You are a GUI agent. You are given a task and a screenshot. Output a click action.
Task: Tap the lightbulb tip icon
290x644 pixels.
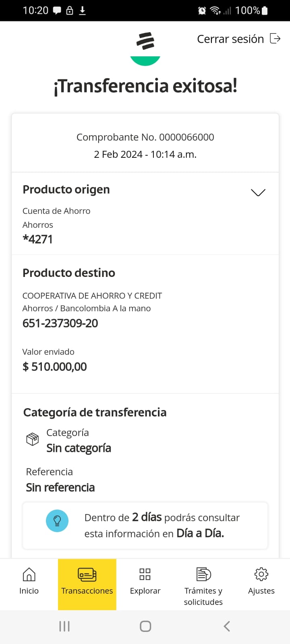(57, 521)
